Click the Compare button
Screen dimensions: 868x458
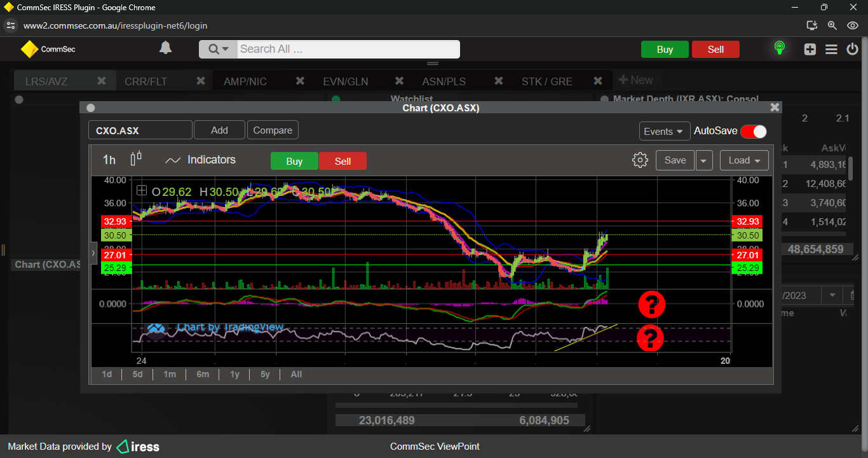click(273, 130)
